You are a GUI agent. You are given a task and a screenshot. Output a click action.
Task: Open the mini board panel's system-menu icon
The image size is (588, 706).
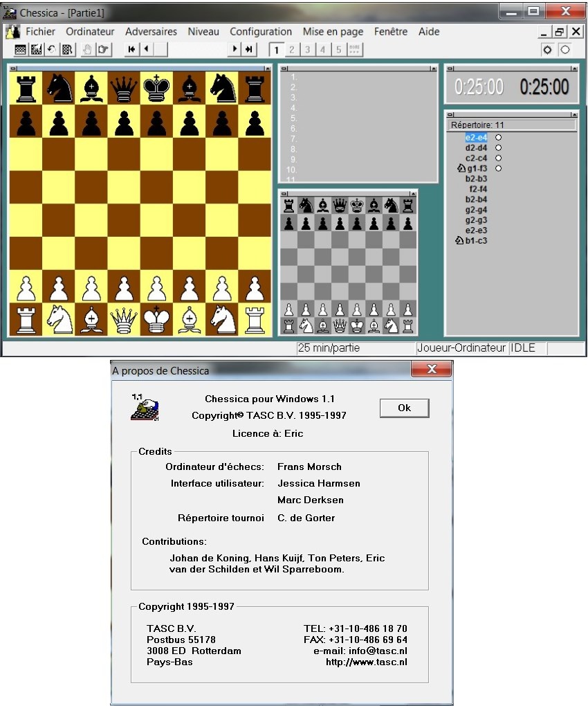284,194
